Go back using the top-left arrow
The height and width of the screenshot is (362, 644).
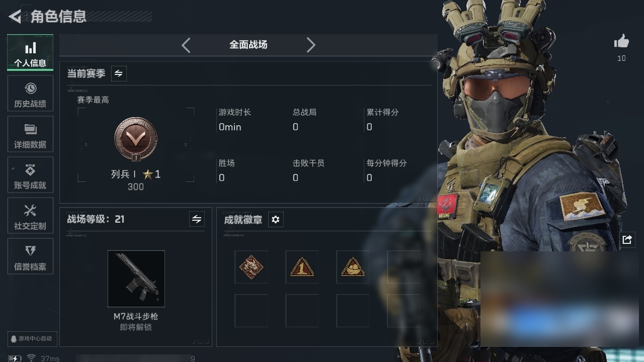tap(15, 17)
